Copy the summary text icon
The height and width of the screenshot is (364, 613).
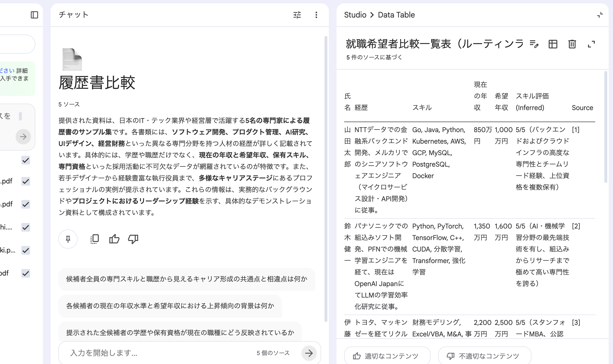(95, 239)
